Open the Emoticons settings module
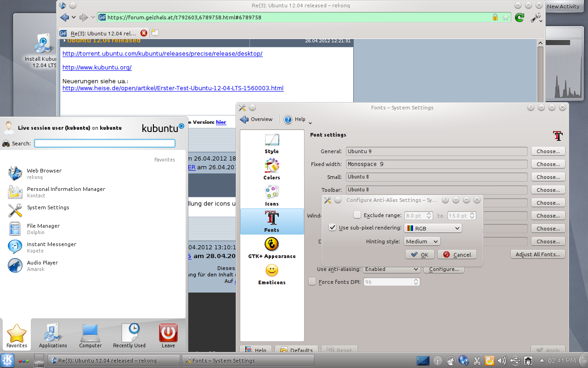The height and width of the screenshot is (368, 588). pyautogui.click(x=271, y=275)
